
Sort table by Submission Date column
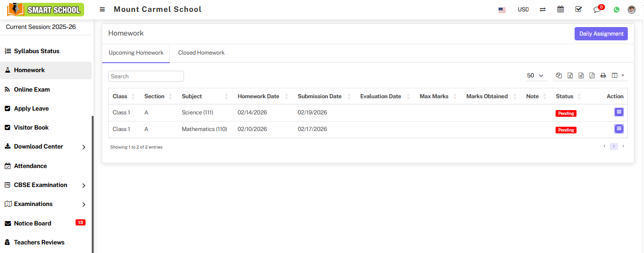[319, 96]
